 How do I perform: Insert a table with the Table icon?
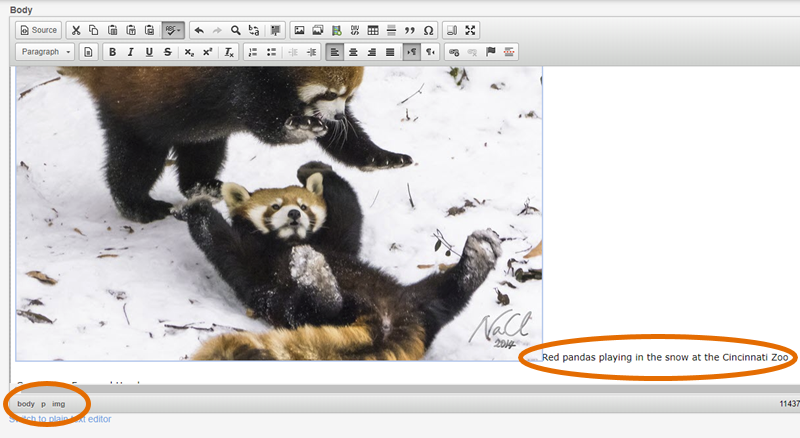point(373,30)
